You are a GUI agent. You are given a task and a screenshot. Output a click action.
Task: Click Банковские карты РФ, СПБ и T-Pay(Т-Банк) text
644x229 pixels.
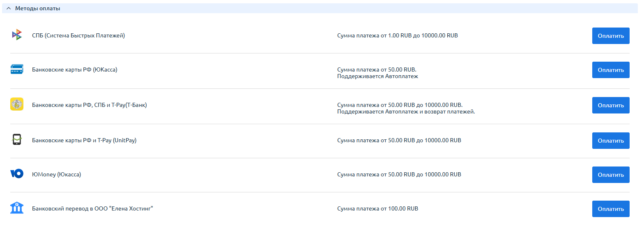[89, 105]
